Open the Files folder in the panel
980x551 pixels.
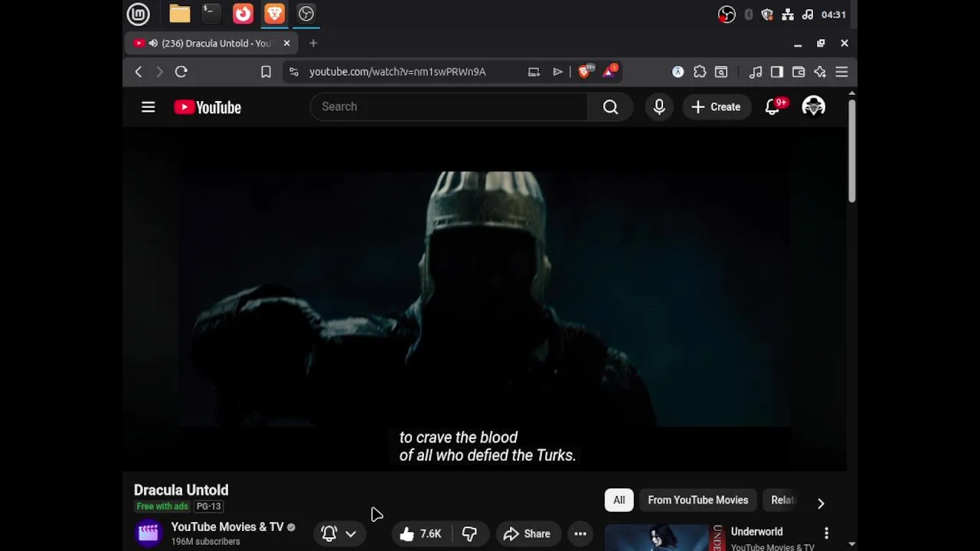click(x=180, y=14)
